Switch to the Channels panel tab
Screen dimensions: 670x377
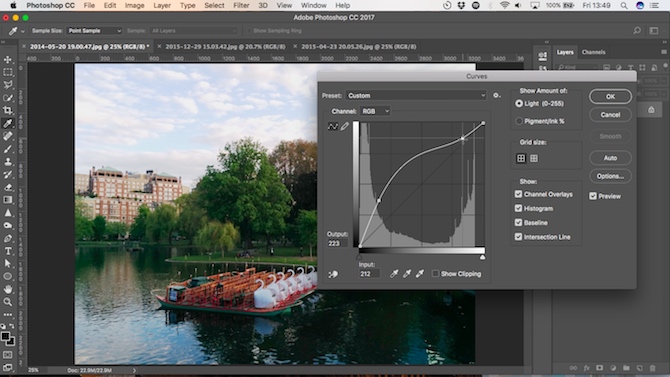pos(594,52)
